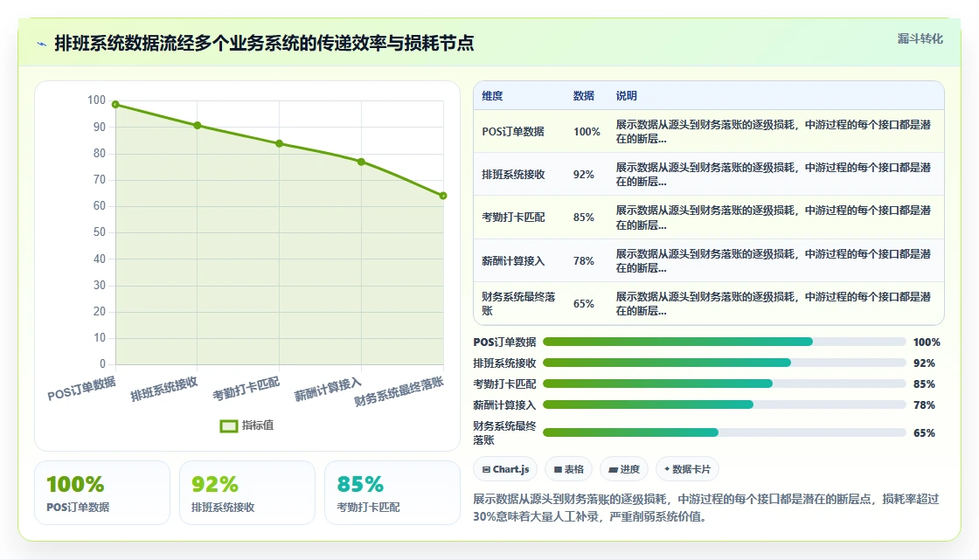Select the Chart.js tag chip
The width and height of the screenshot is (979, 560).
[506, 469]
